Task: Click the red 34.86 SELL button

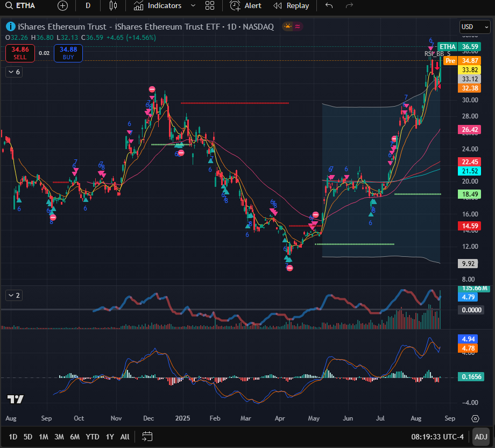Action: click(20, 53)
